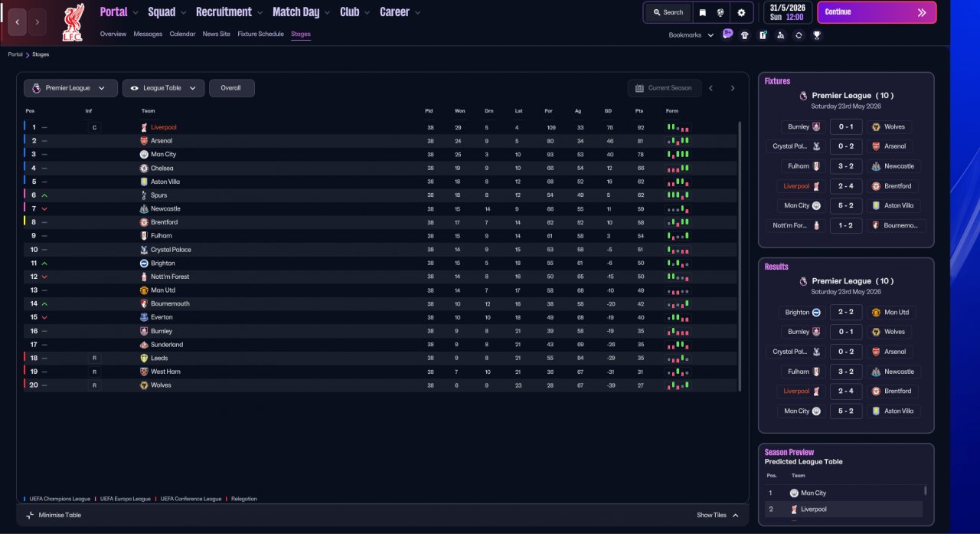Open the Premier League competition dropdown
Screen dimensions: 980x534
70,88
